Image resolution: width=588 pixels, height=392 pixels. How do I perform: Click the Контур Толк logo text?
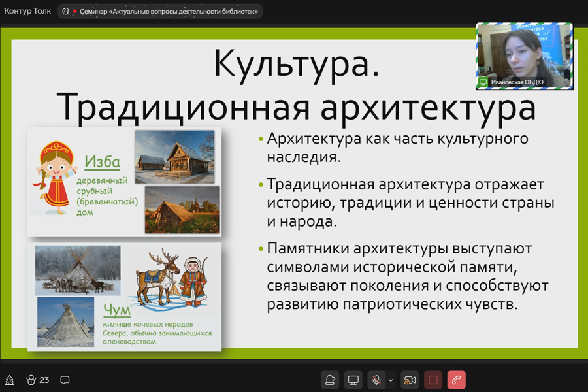[x=27, y=11]
